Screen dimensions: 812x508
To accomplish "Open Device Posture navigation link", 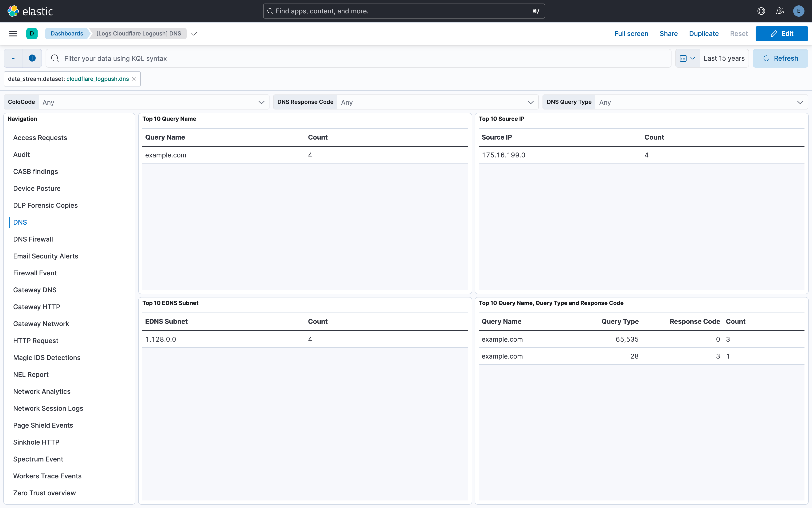I will [37, 188].
